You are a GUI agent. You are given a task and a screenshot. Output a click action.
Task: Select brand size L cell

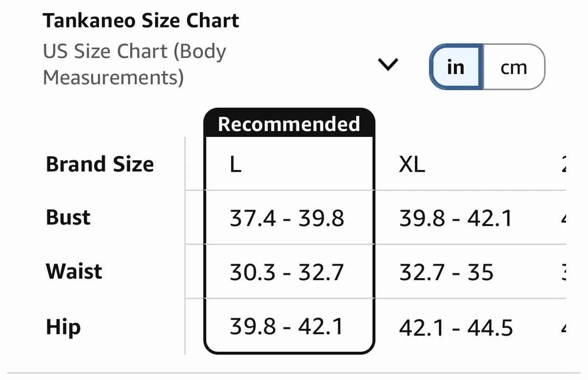[289, 164]
